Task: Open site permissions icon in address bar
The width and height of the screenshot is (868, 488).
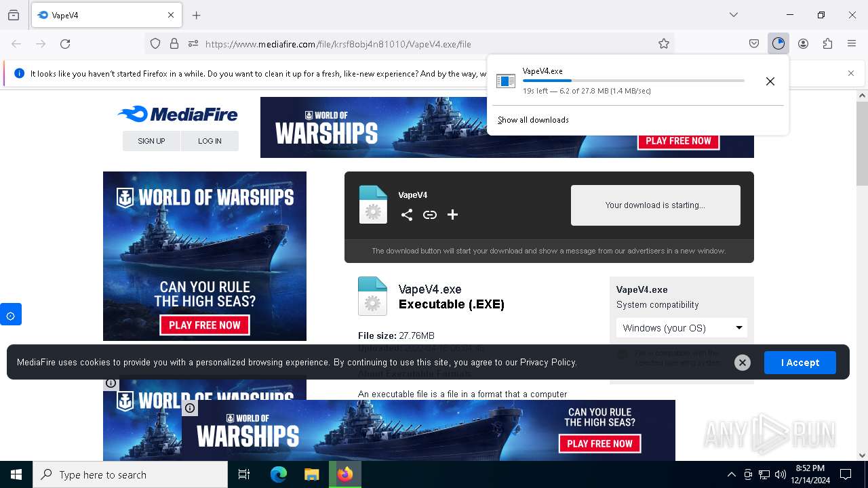Action: point(193,44)
